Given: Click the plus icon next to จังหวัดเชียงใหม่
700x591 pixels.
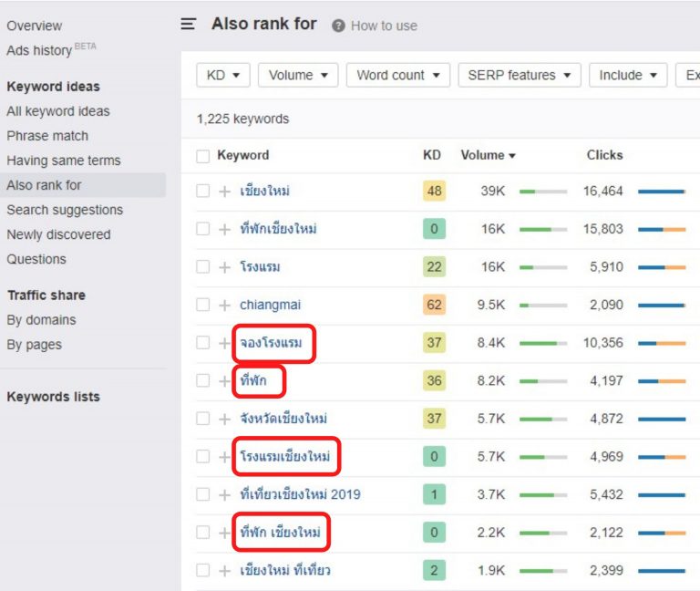Looking at the screenshot, I should tap(224, 420).
